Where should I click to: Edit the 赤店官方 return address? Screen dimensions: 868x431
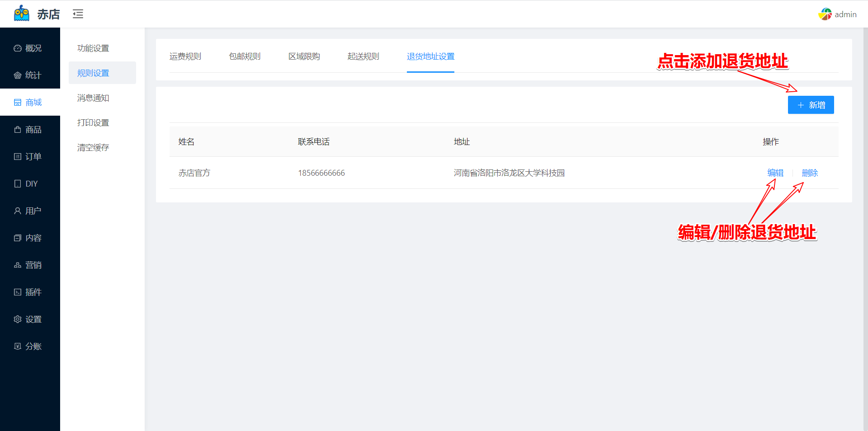pyautogui.click(x=775, y=173)
